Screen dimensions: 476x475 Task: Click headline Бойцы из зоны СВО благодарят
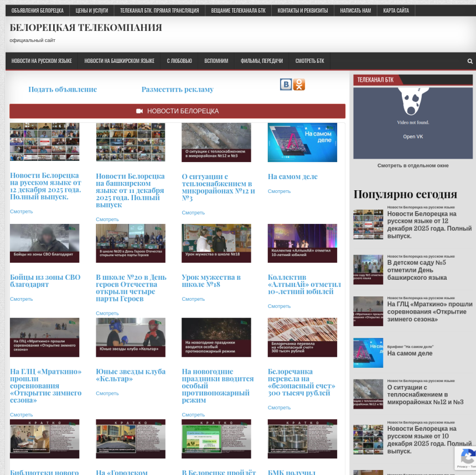tap(45, 281)
